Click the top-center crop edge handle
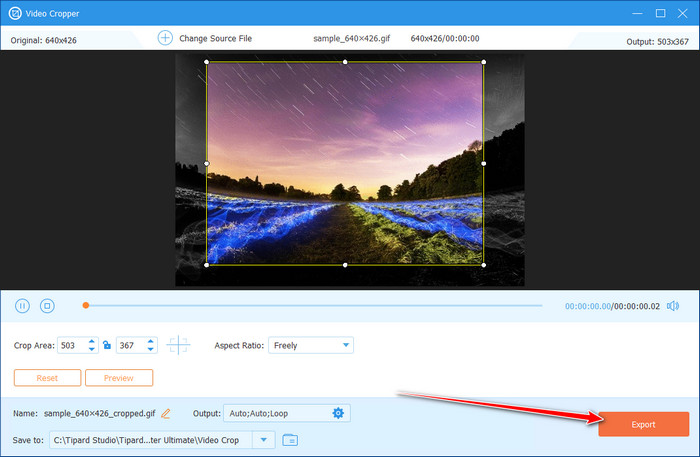 point(345,62)
